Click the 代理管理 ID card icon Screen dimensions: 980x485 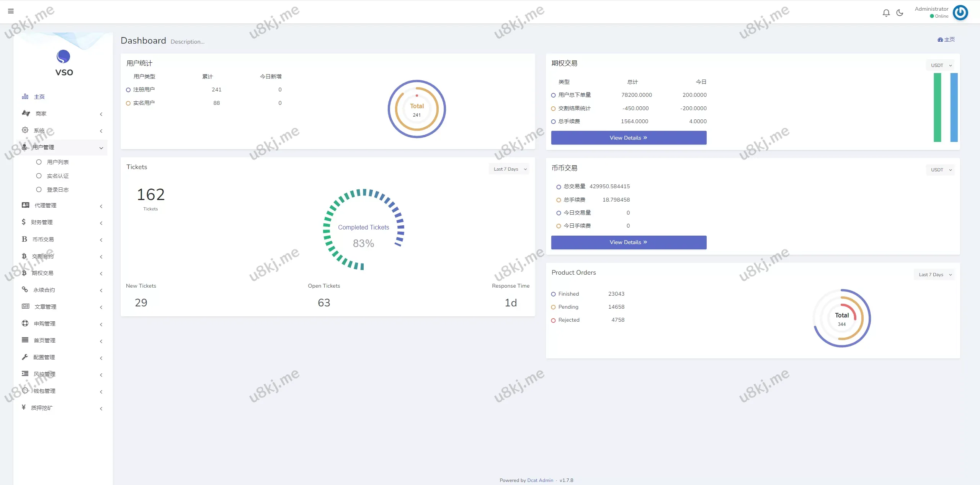[25, 205]
